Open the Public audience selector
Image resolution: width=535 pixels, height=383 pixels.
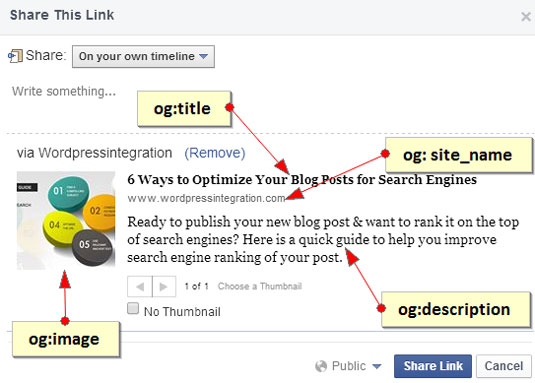[x=348, y=366]
